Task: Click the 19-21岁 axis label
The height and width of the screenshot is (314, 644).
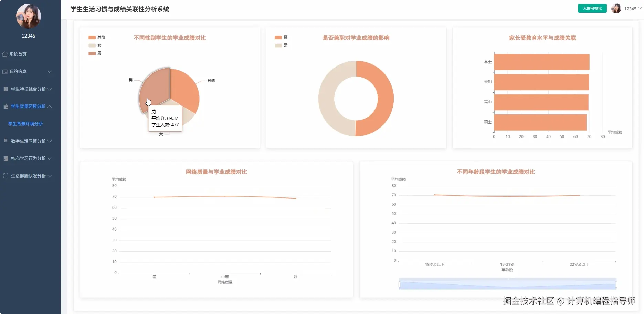Action: pyautogui.click(x=507, y=265)
